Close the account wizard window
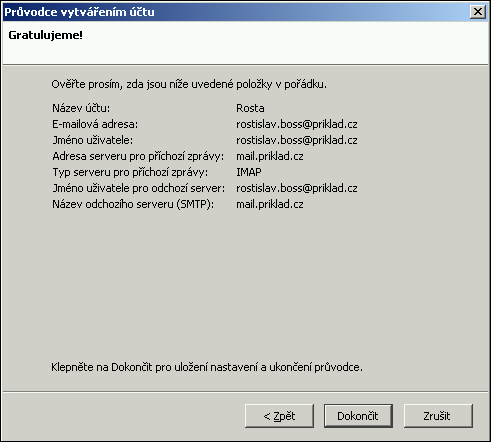The height and width of the screenshot is (442, 491). [477, 12]
